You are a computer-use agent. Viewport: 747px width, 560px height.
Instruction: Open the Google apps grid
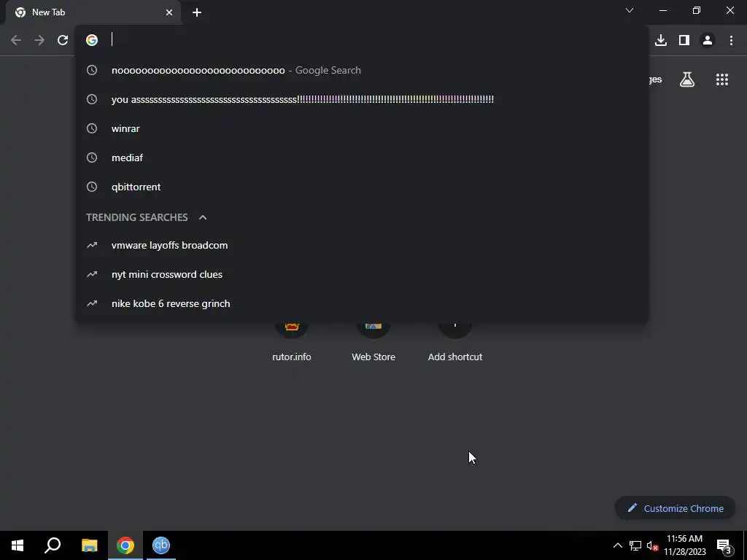point(722,79)
